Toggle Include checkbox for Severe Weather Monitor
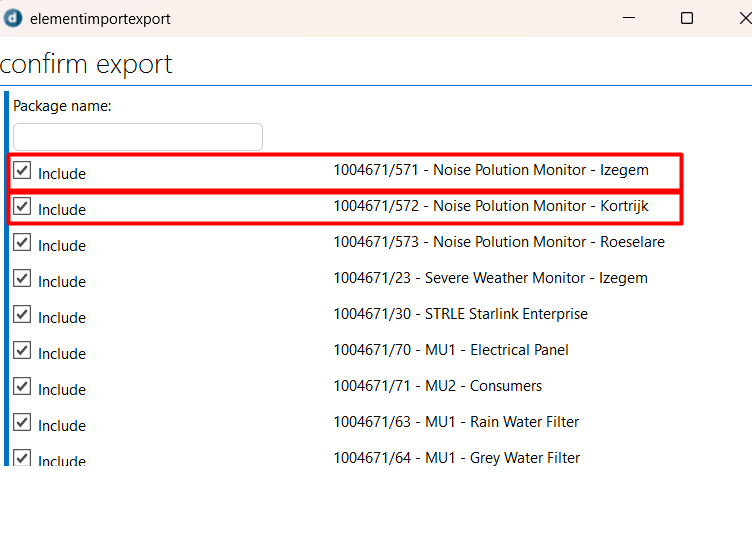The width and height of the screenshot is (752, 549). coord(22,279)
